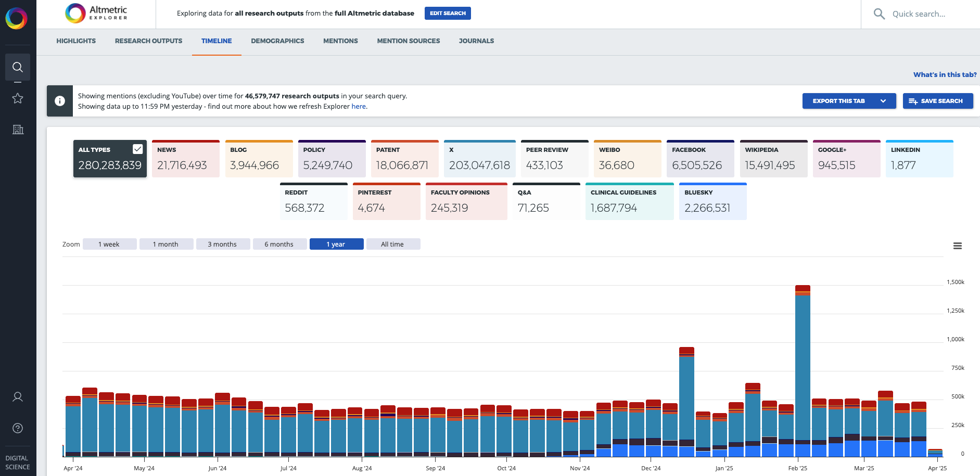Click the Edit Search button

pos(448,13)
